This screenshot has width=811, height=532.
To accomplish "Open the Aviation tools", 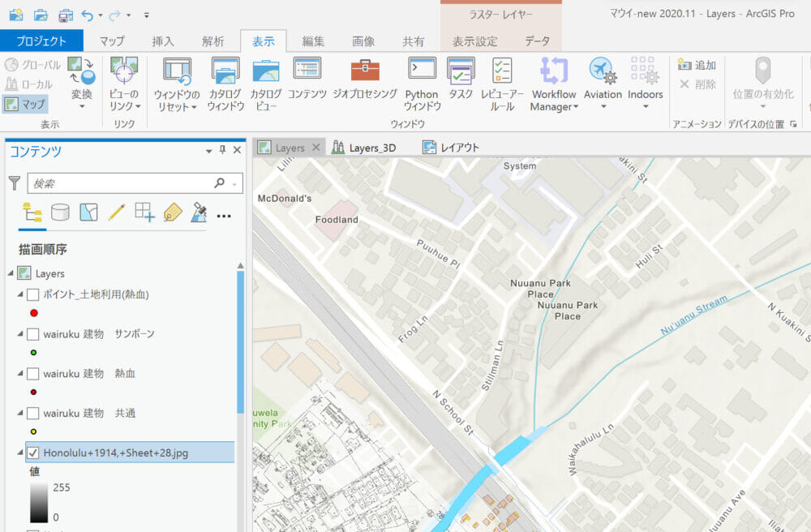I will (603, 83).
